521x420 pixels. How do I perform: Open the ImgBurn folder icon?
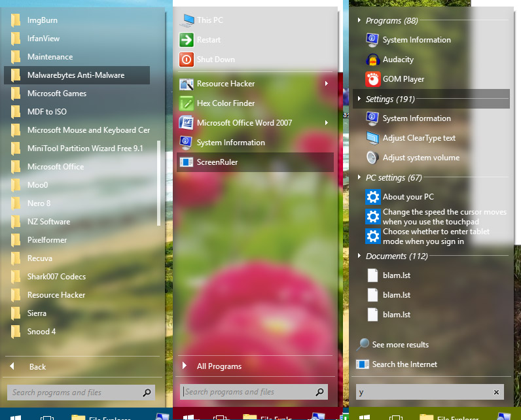[x=15, y=20]
